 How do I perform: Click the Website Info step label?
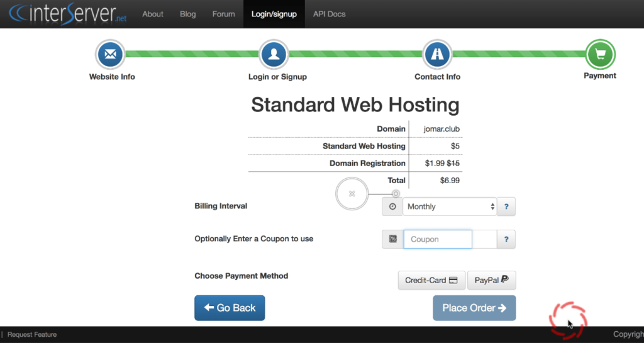tap(112, 77)
